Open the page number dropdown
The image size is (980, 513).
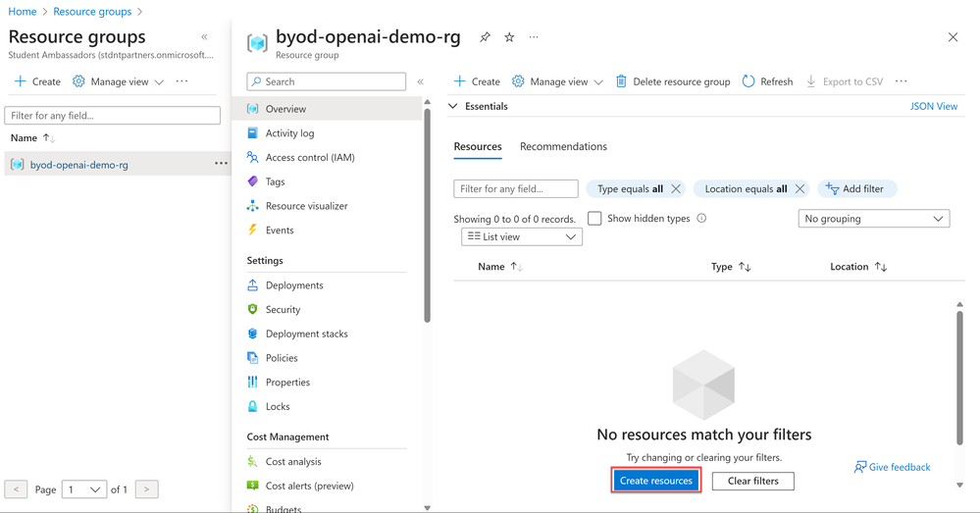coord(83,489)
